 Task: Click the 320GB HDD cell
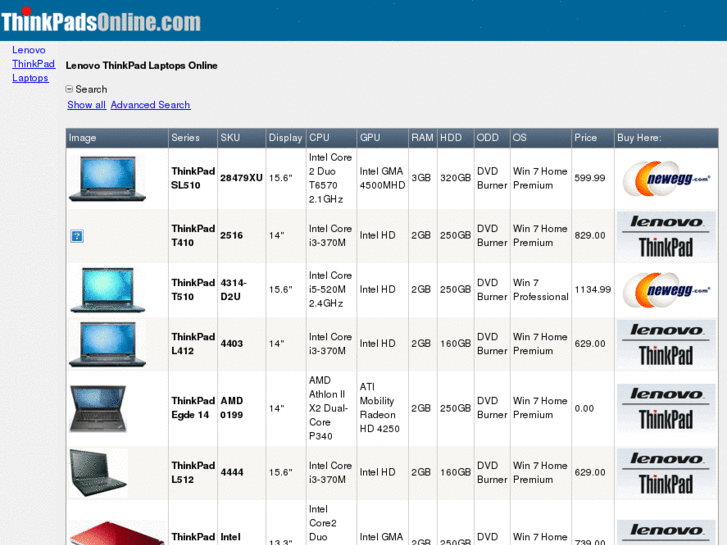tap(455, 178)
